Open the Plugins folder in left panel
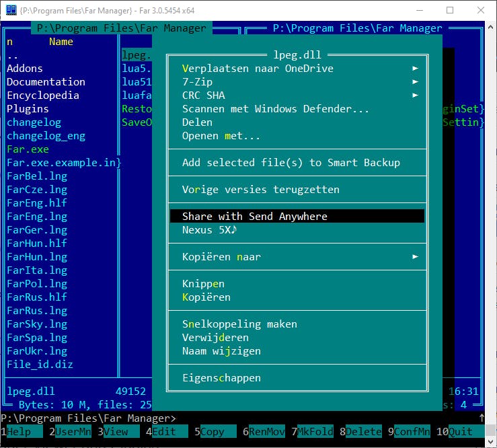Viewport: 497px width, 448px height. (28, 108)
